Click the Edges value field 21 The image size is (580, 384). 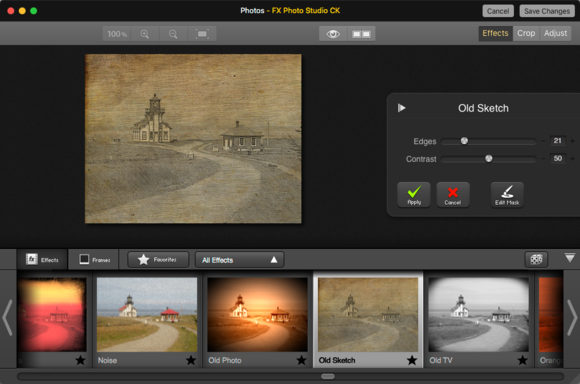557,141
